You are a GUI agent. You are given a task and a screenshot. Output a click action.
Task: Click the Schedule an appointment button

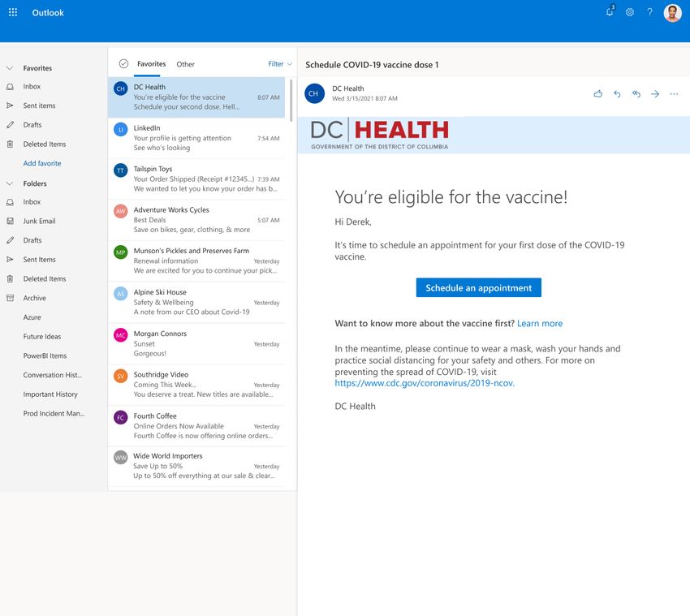pyautogui.click(x=478, y=288)
